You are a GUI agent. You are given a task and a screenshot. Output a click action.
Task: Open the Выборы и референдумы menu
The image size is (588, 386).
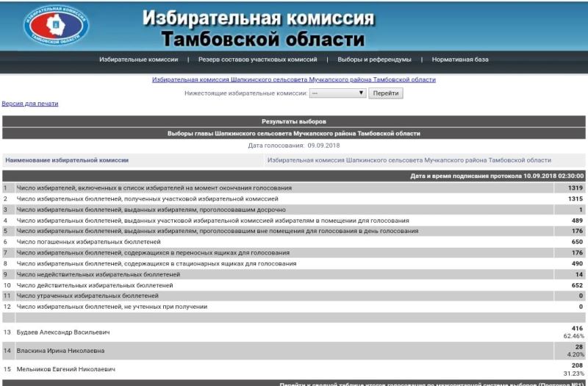point(374,60)
